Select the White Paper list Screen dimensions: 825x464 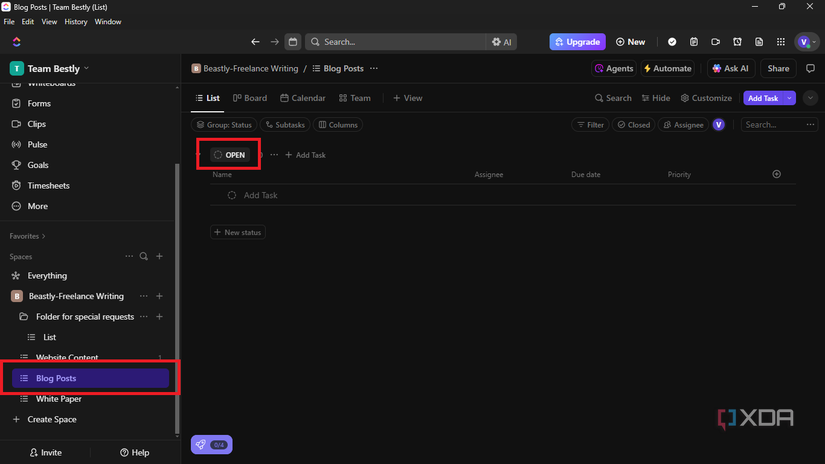pos(58,399)
